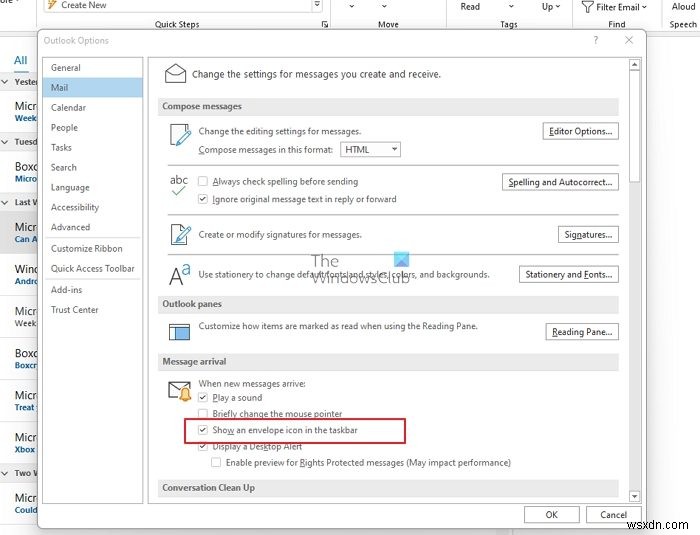The width and height of the screenshot is (700, 535).
Task: Click the Spelling and Autocorrect button
Action: (x=560, y=182)
